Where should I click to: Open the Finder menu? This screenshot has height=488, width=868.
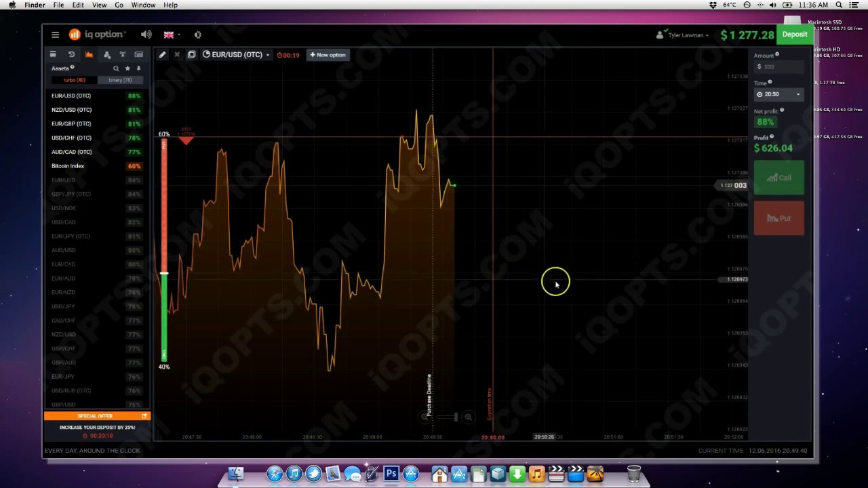click(35, 5)
